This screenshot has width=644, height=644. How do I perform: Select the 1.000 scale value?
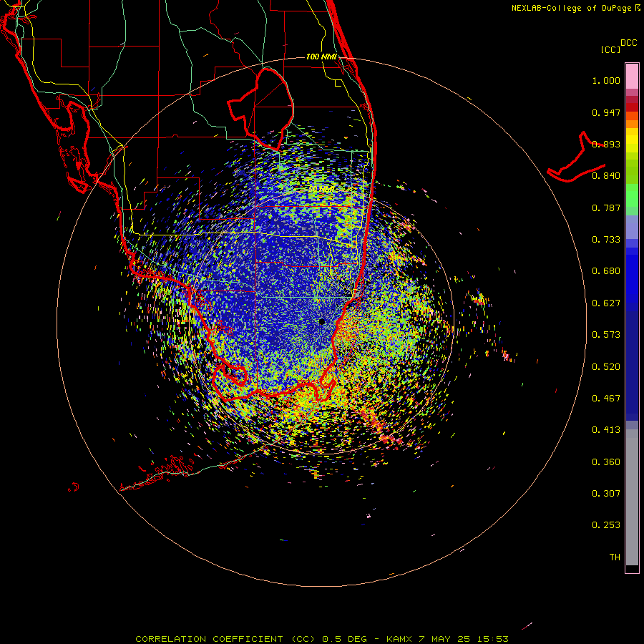[x=606, y=80]
